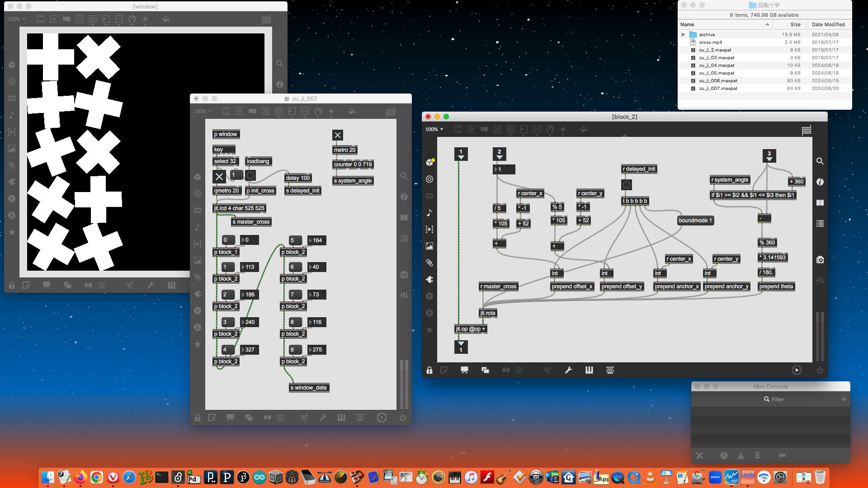Click the search magnifier in block_2 sidebar
The width and height of the screenshot is (868, 488).
[820, 161]
